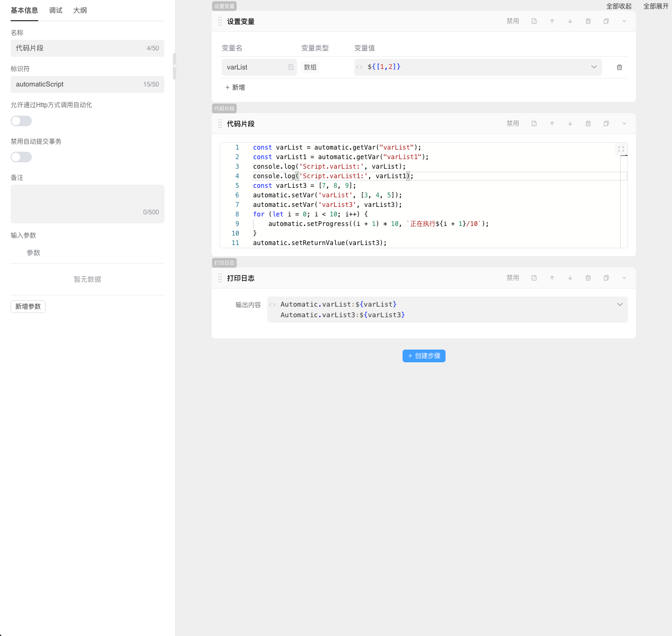Image resolution: width=672 pixels, height=636 pixels.
Task: Delete the 设置变量 step using its trash icon
Action: point(588,21)
